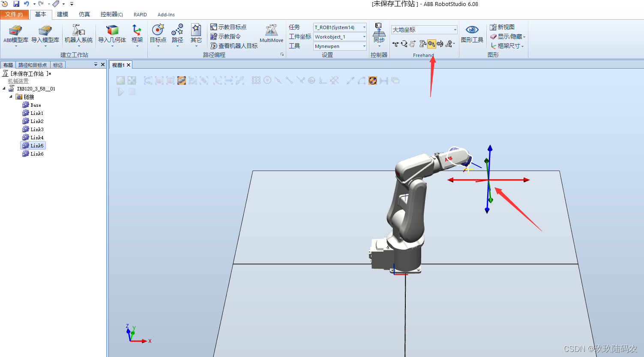Click the View All icon in view toolbar
Screen dimensions: 644x357
coord(120,80)
